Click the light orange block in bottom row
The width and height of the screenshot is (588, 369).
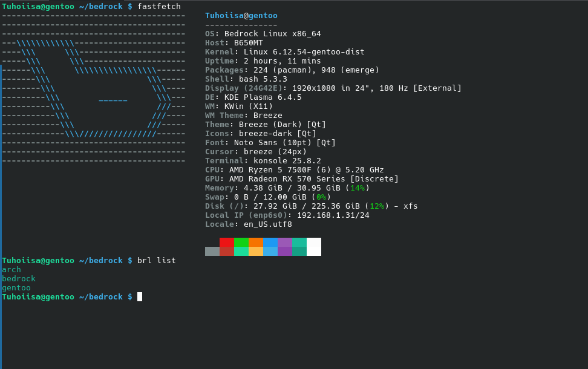[256, 251]
